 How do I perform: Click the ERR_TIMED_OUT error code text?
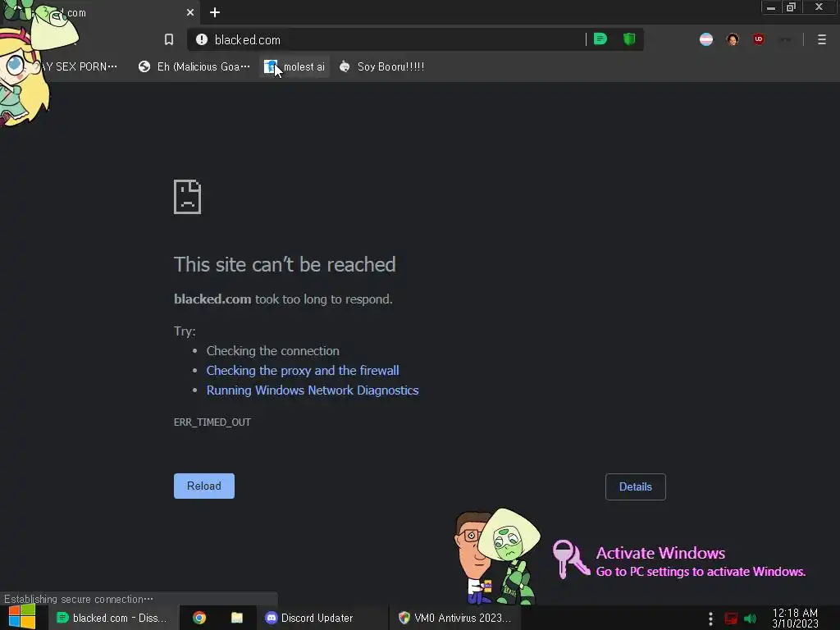click(212, 422)
